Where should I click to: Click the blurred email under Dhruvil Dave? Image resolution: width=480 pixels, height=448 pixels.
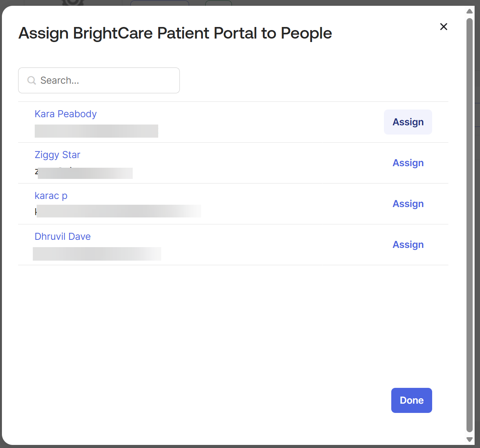97,254
